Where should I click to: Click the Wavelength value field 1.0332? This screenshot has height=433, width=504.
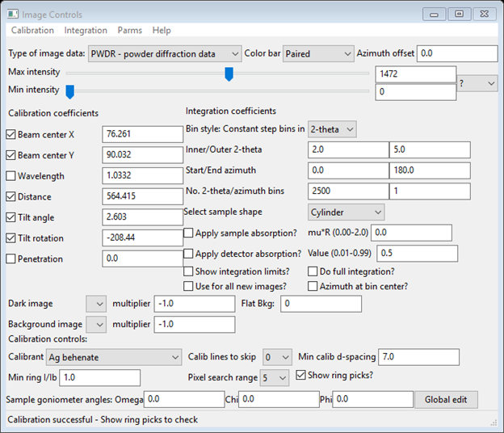143,175
